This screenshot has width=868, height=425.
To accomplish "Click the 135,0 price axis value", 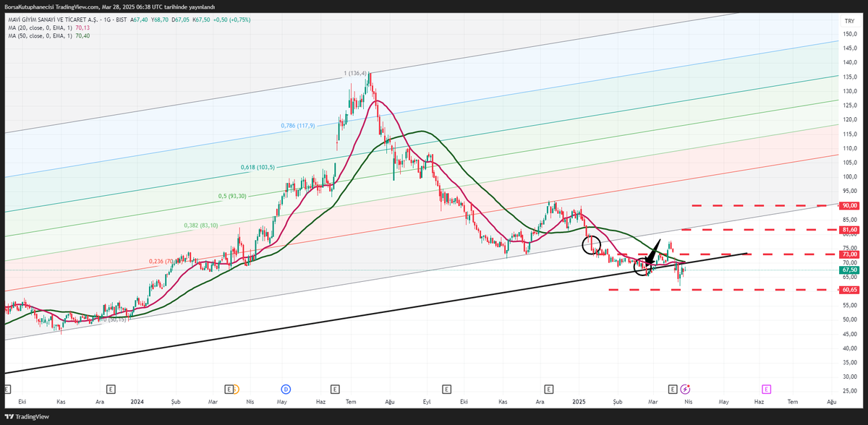I will (x=849, y=77).
